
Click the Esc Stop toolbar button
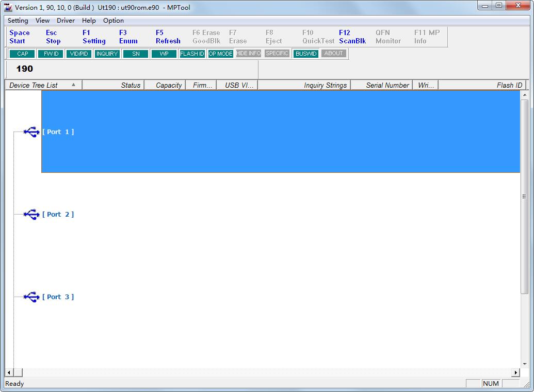pyautogui.click(x=53, y=37)
